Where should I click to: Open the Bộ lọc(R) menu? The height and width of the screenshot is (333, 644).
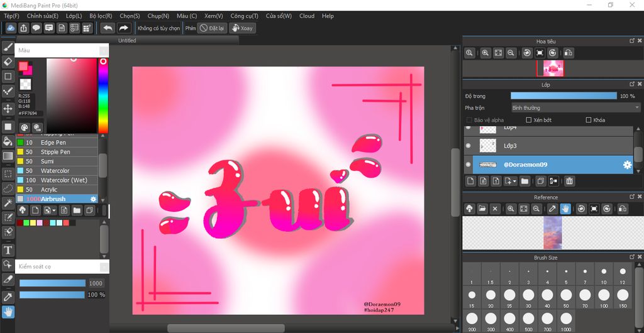pos(101,16)
